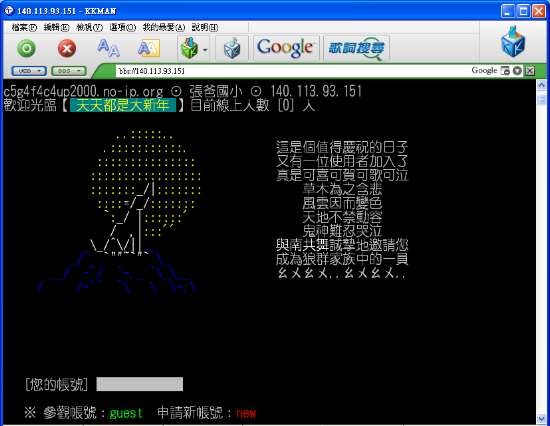This screenshot has width=550, height=426.
Task: Click the gray cube toolbar icon
Action: pyautogui.click(x=232, y=48)
